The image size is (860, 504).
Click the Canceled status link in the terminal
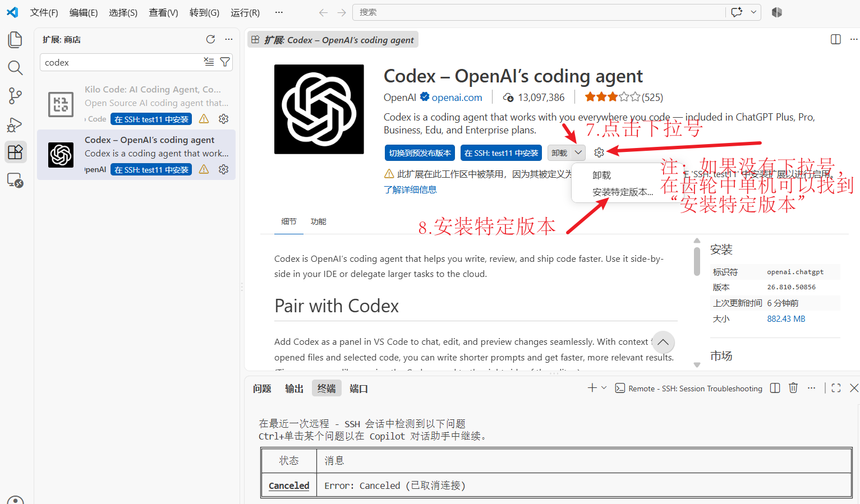click(289, 485)
